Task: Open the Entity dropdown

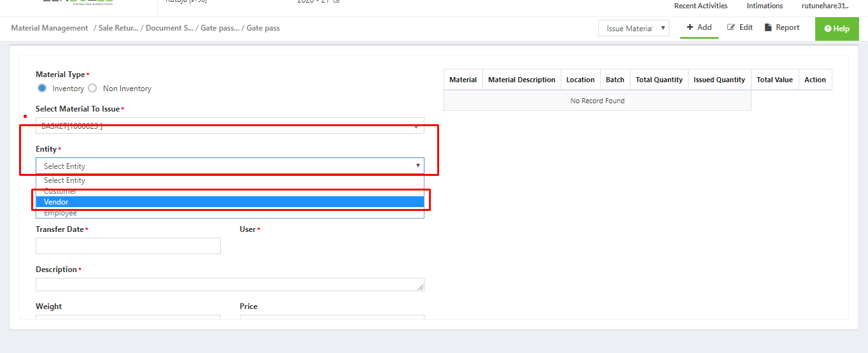Action: (230, 166)
